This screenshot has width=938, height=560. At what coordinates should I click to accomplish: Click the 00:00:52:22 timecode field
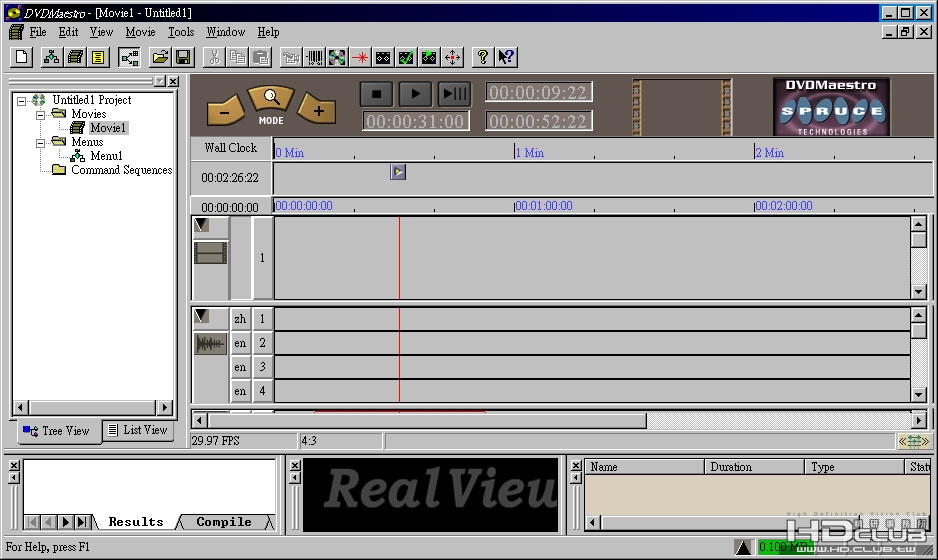tap(538, 121)
